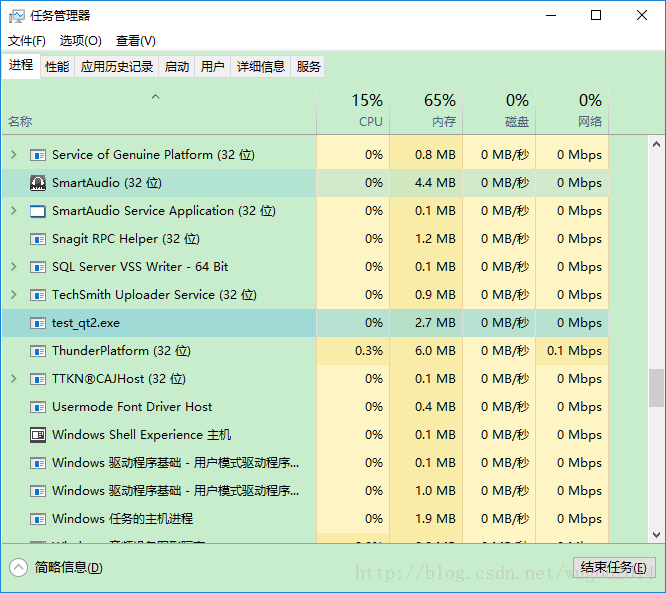Switch to the 启动 tab
Screen dimensions: 666x593
[177, 67]
